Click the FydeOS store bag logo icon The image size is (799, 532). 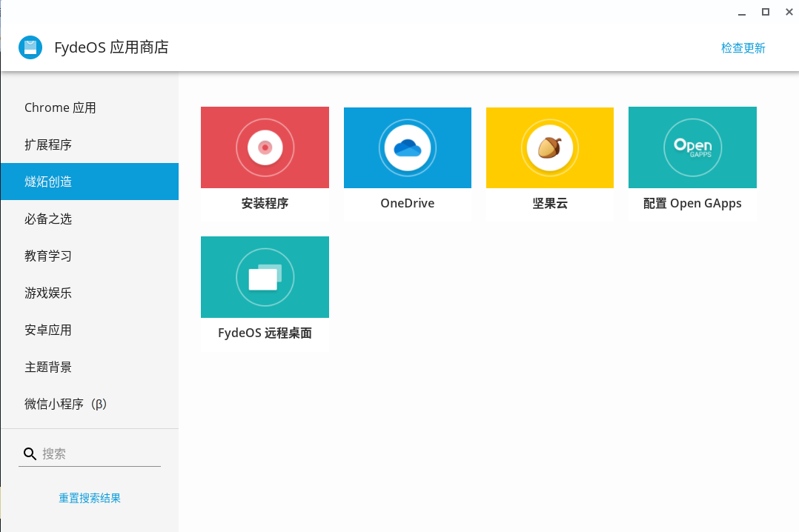pos(30,47)
